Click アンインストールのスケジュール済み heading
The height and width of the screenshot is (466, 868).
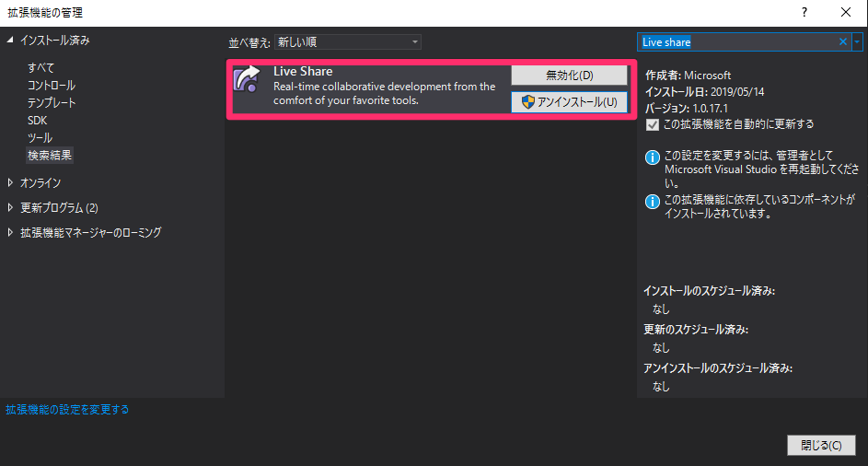[718, 368]
